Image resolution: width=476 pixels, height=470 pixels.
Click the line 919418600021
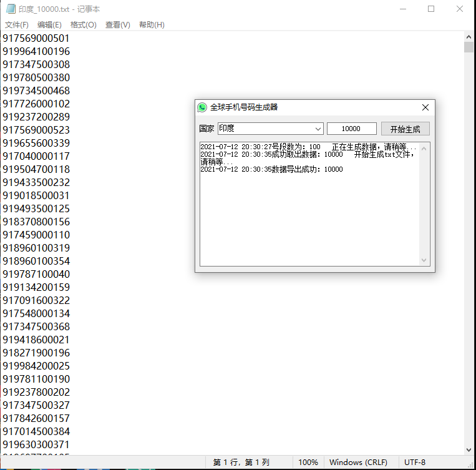tap(36, 340)
